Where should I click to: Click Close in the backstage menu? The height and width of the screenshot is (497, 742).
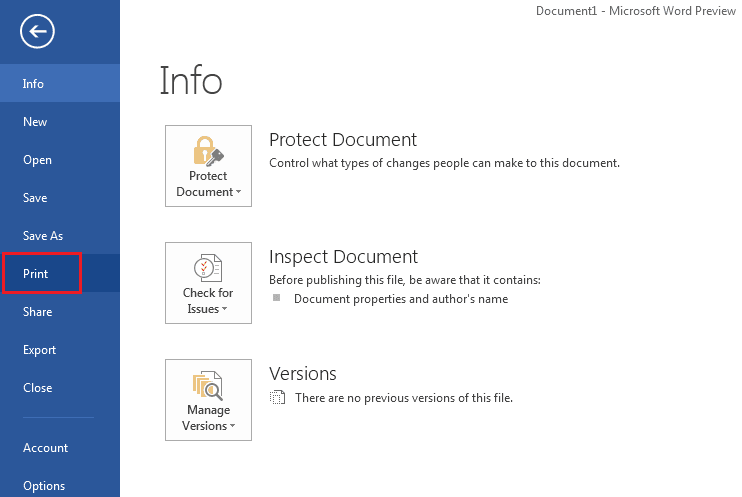pos(60,387)
